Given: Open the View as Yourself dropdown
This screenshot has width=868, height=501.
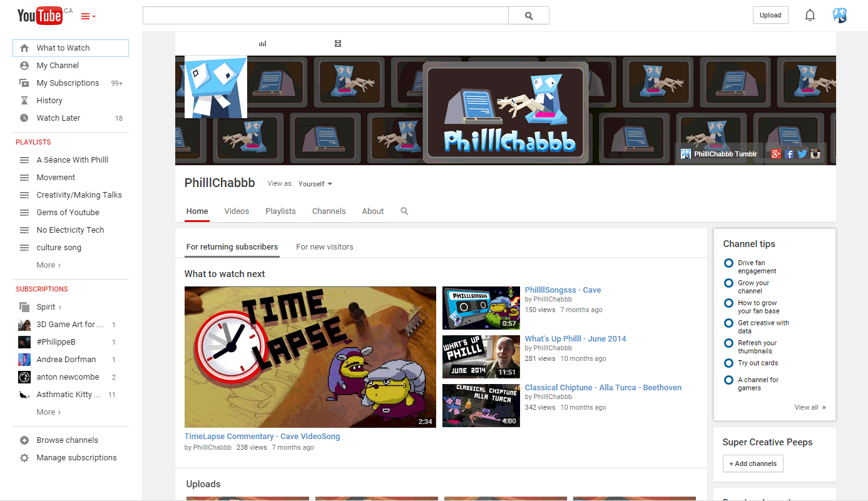Looking at the screenshot, I should pos(315,184).
